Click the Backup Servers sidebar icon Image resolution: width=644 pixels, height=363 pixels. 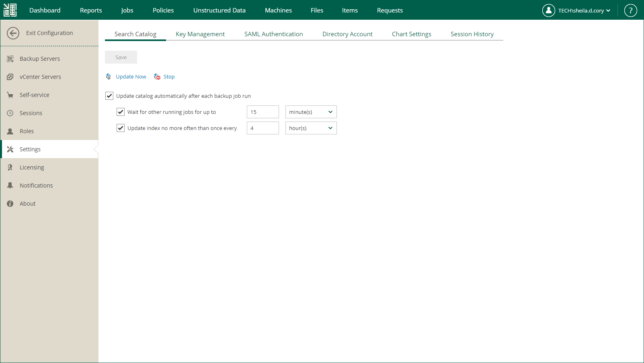pos(10,59)
